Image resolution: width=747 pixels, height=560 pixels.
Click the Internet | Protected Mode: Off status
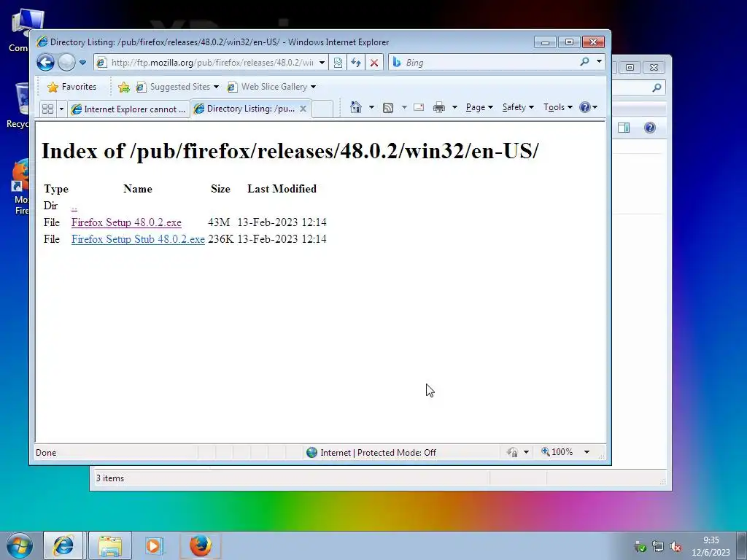[x=379, y=452]
